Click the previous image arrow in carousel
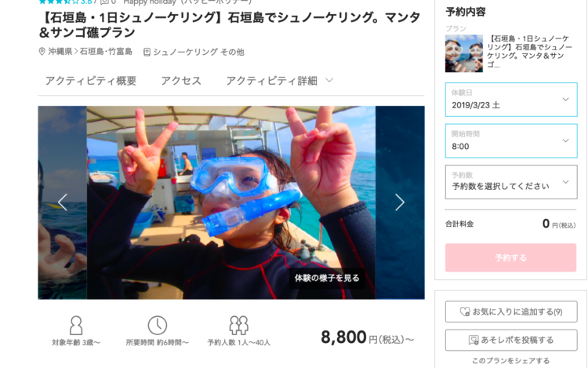 tap(63, 202)
